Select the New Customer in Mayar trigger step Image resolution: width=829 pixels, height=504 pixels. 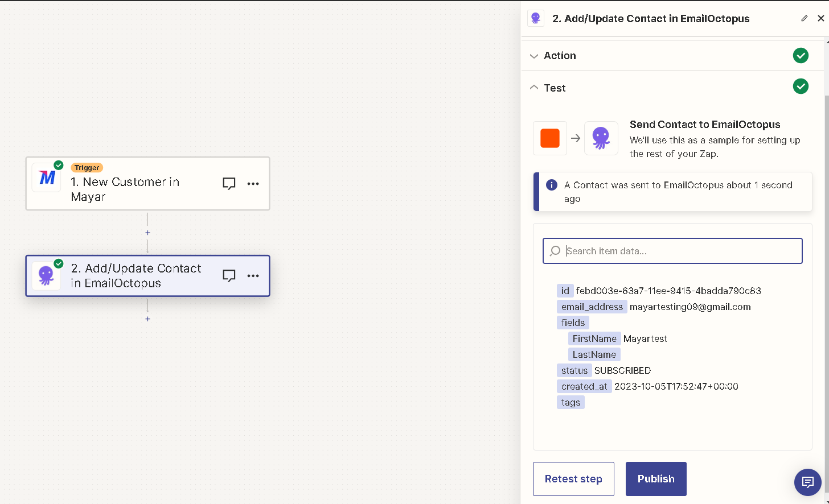147,184
